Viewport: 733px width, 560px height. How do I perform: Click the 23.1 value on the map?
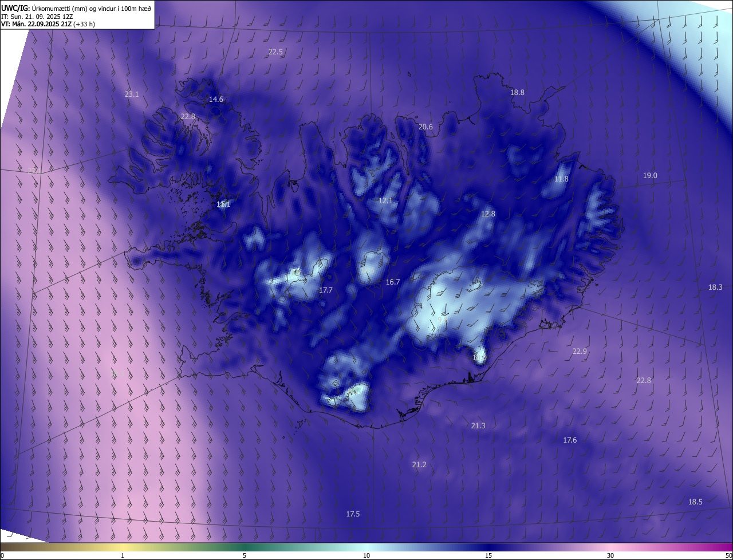[x=132, y=94]
